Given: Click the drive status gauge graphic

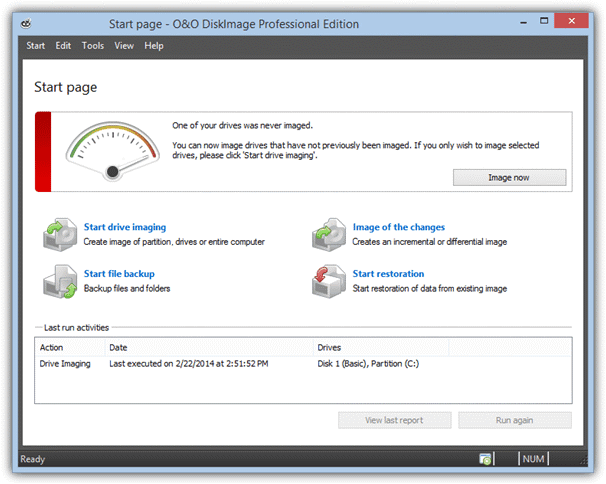Looking at the screenshot, I should pos(112,151).
